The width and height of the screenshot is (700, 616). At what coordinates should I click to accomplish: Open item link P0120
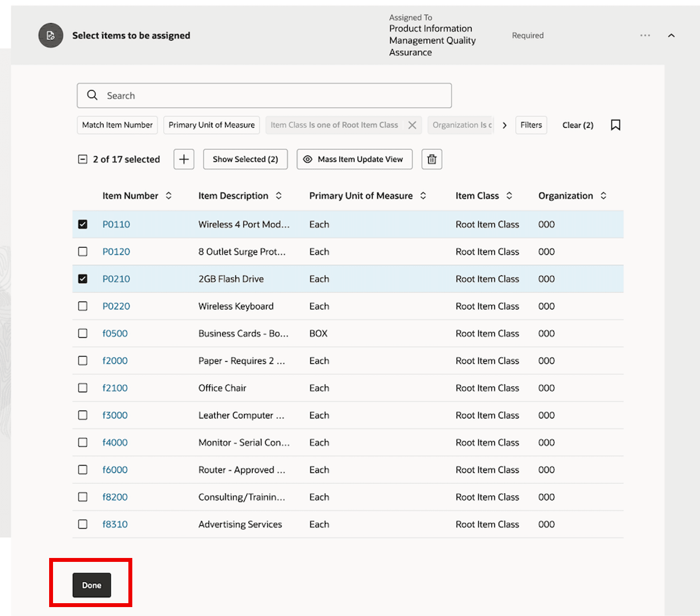(116, 252)
